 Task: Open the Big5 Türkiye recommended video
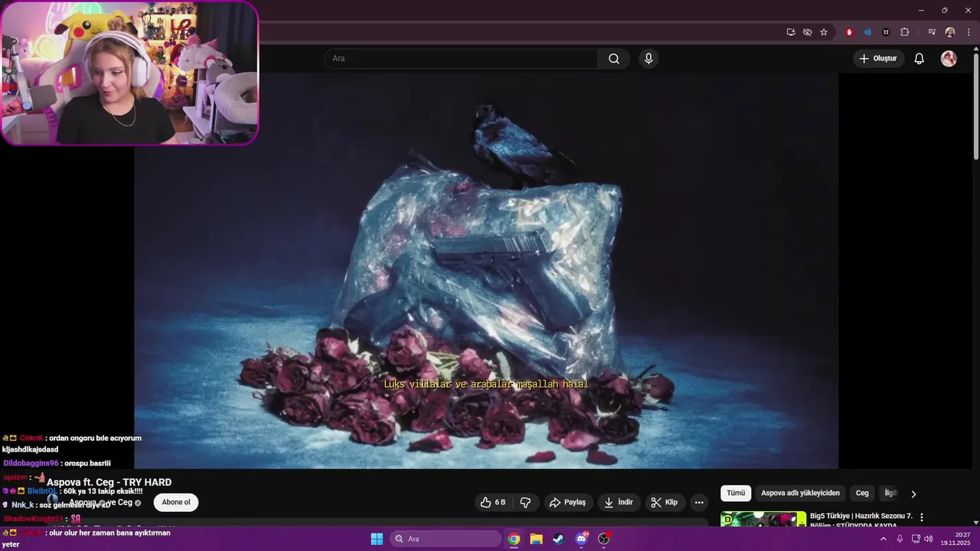[x=861, y=520]
